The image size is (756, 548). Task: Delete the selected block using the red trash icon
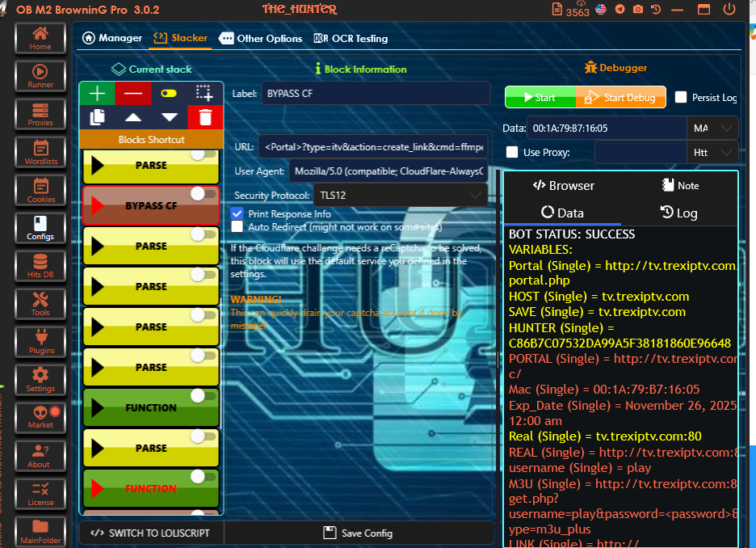coord(205,117)
